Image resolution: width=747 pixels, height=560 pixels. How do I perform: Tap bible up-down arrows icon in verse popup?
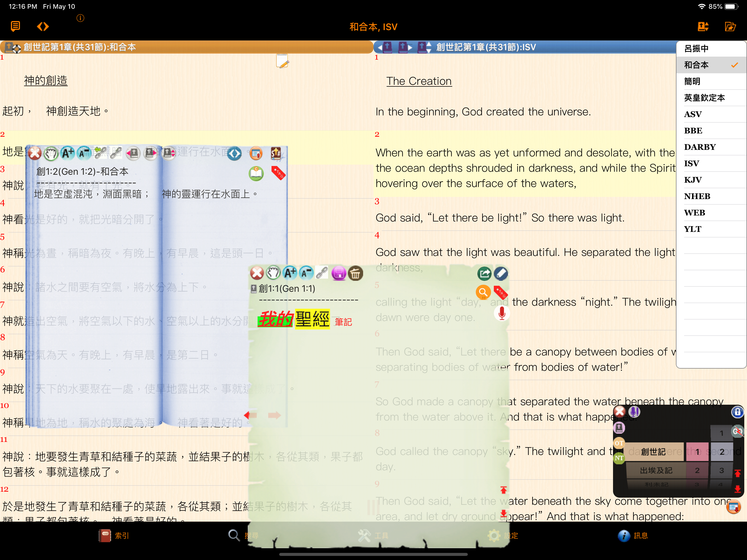pos(168,153)
